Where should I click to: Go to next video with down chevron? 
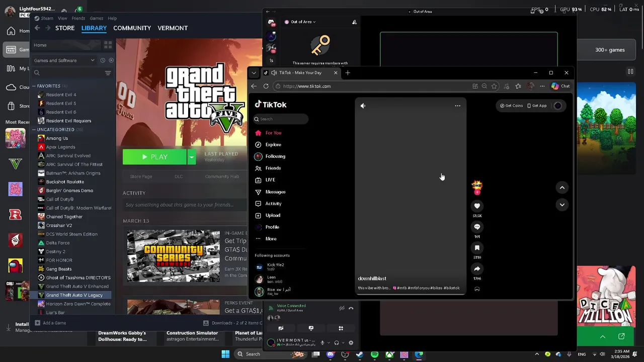click(562, 205)
